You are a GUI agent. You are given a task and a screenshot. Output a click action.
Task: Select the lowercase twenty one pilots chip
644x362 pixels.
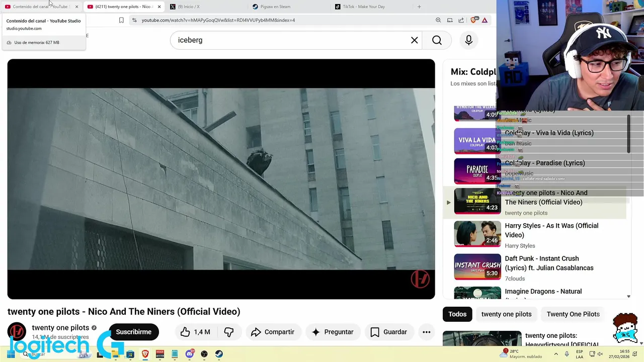[x=506, y=314]
